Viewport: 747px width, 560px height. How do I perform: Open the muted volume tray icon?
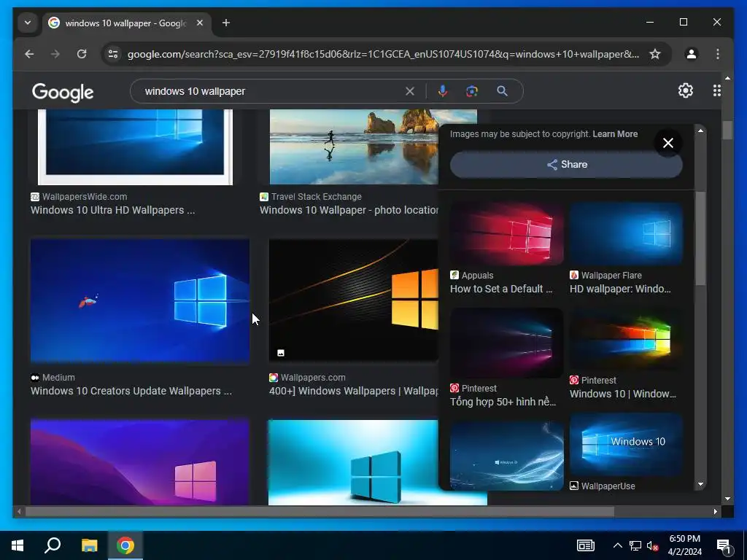coord(652,545)
